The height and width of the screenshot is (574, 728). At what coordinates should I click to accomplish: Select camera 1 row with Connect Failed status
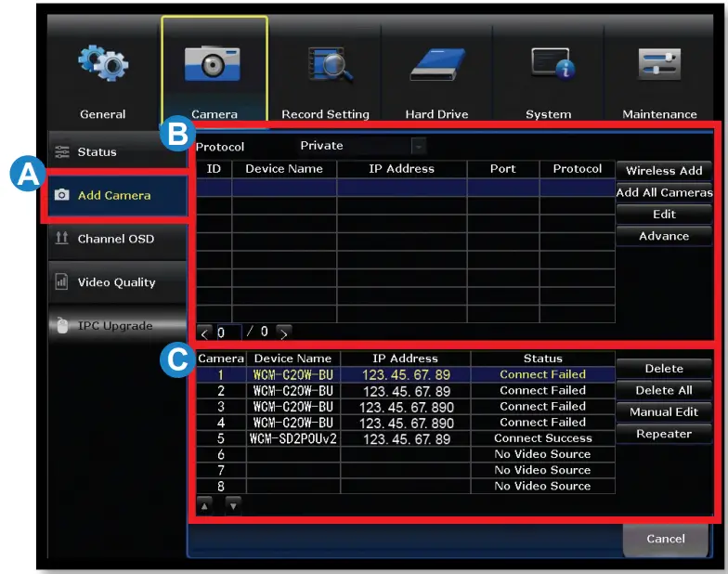[406, 374]
